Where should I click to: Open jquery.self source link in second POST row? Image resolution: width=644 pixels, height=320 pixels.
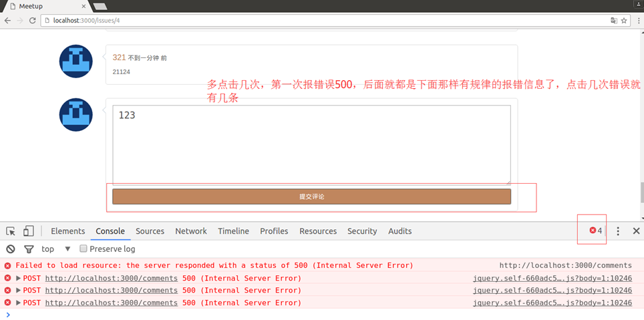(x=552, y=291)
